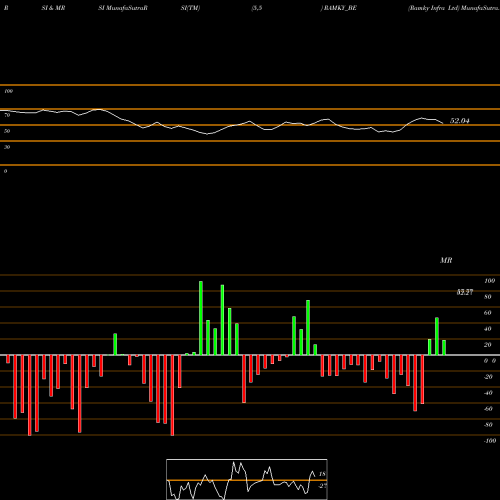Click the RAMKY_BE ticker label in the header

(x=339, y=8)
